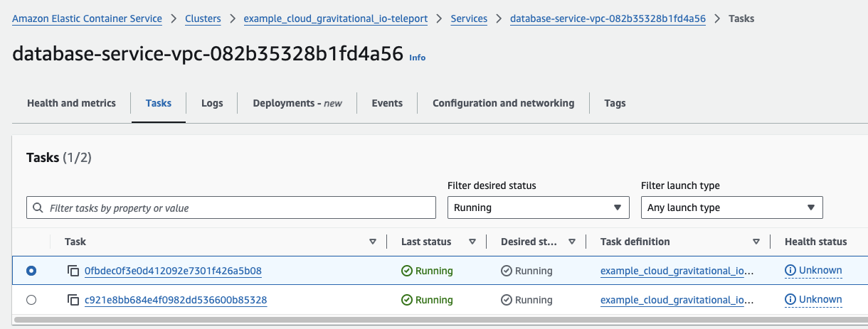The image size is (868, 329).
Task: Sort by Last status column arrow
Action: point(472,242)
